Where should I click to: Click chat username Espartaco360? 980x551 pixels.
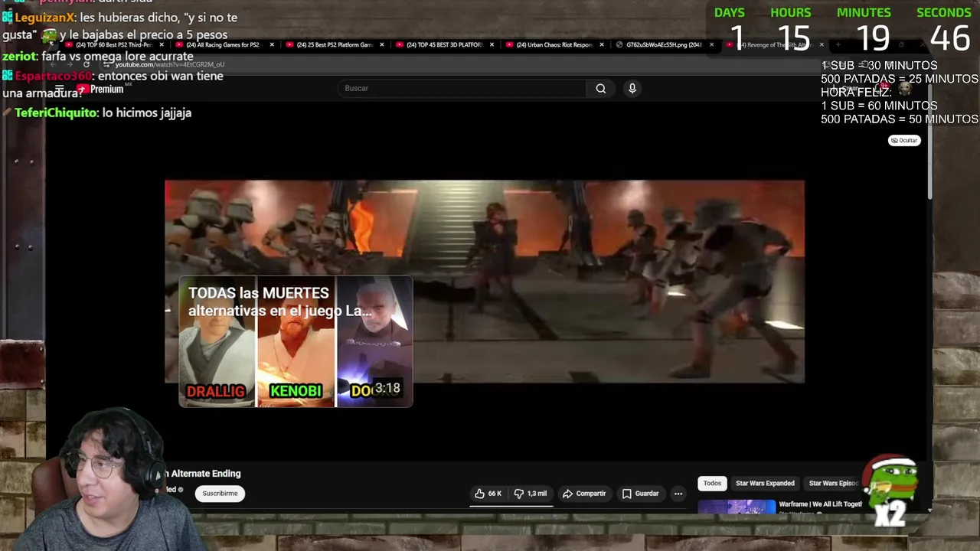coord(54,77)
